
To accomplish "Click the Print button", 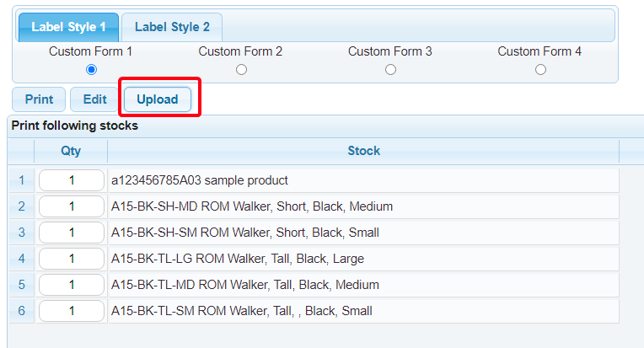I will click(39, 99).
